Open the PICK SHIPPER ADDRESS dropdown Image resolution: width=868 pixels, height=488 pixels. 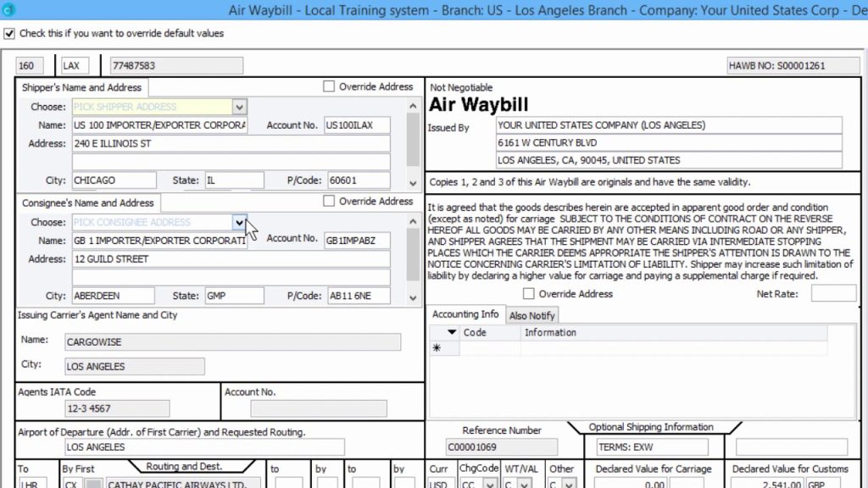(x=240, y=107)
